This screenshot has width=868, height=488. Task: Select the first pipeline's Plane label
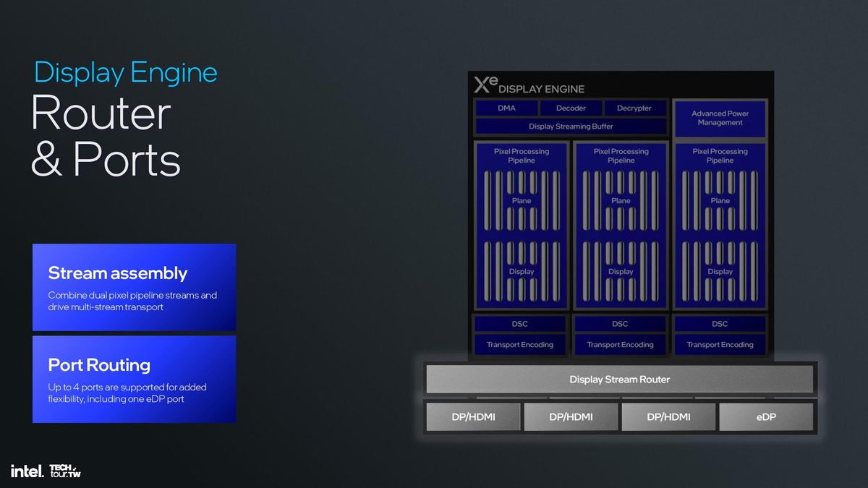(521, 201)
